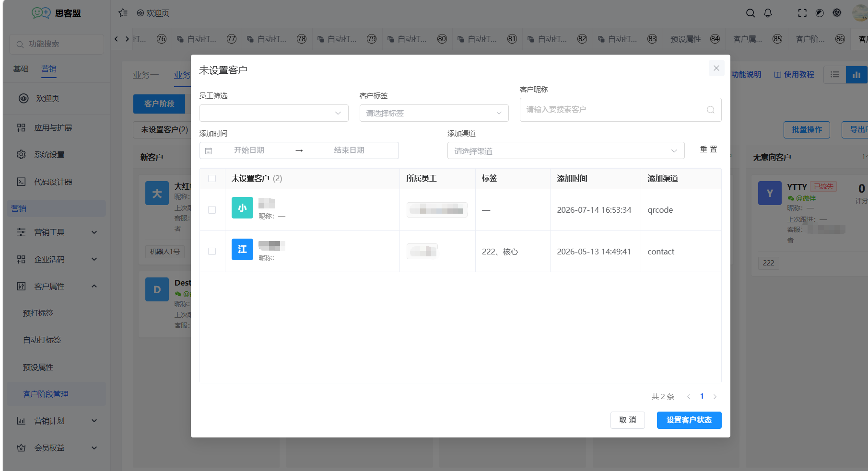Image resolution: width=868 pixels, height=471 pixels.
Task: Click the YTTY customer card name
Action: [797, 187]
